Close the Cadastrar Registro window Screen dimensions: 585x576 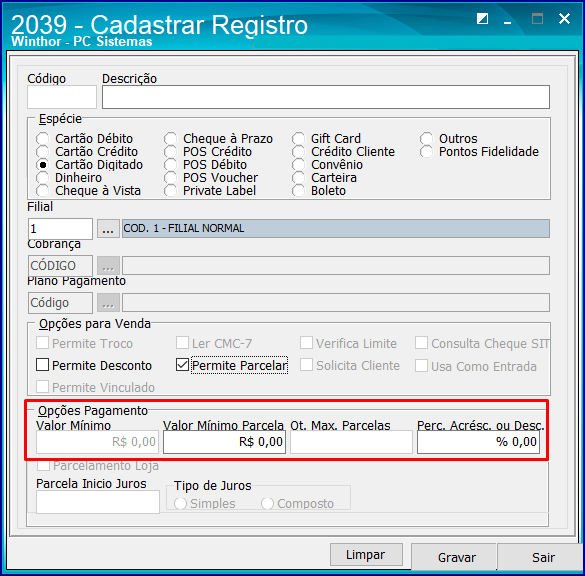click(x=564, y=18)
